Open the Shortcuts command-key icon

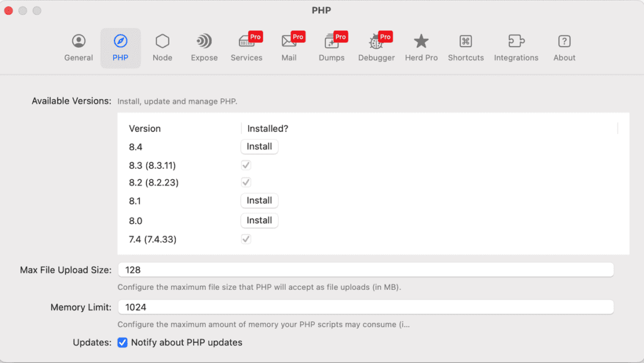pyautogui.click(x=465, y=42)
